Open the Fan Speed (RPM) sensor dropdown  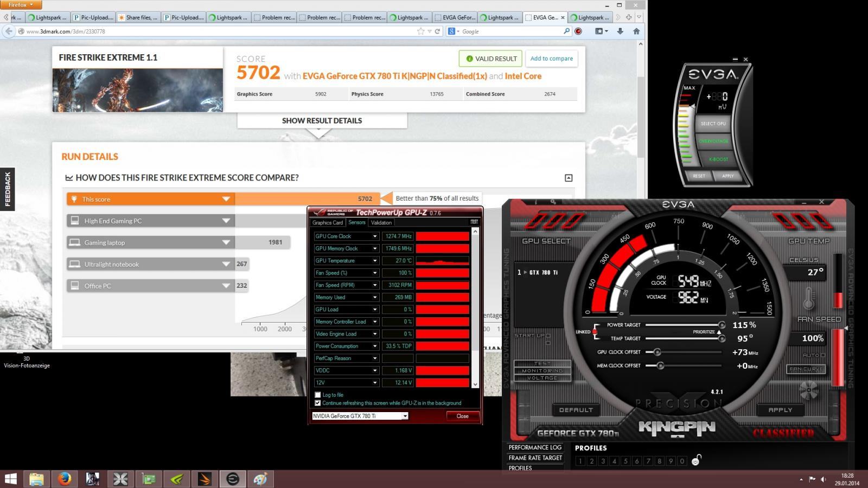[x=374, y=285]
